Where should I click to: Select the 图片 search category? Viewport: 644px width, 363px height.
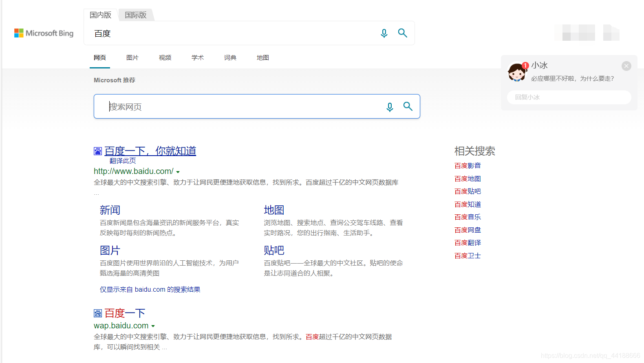pos(132,58)
